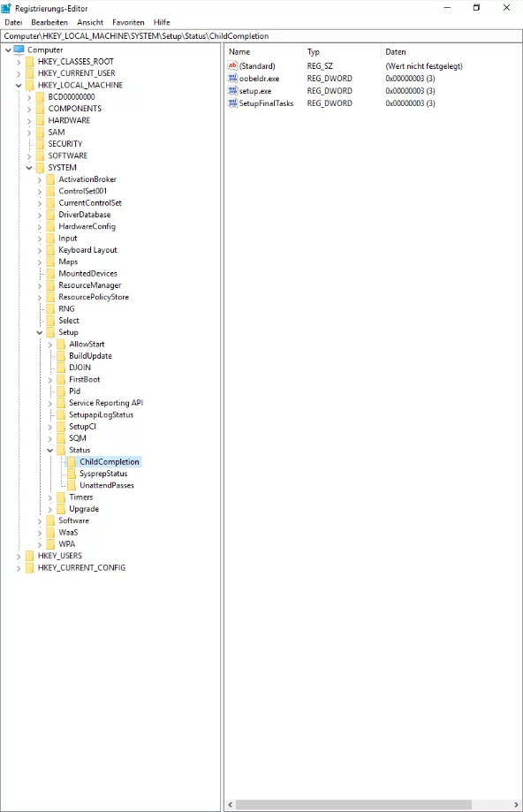Collapse the Setup key arrow
523x812 pixels.
[x=40, y=332]
